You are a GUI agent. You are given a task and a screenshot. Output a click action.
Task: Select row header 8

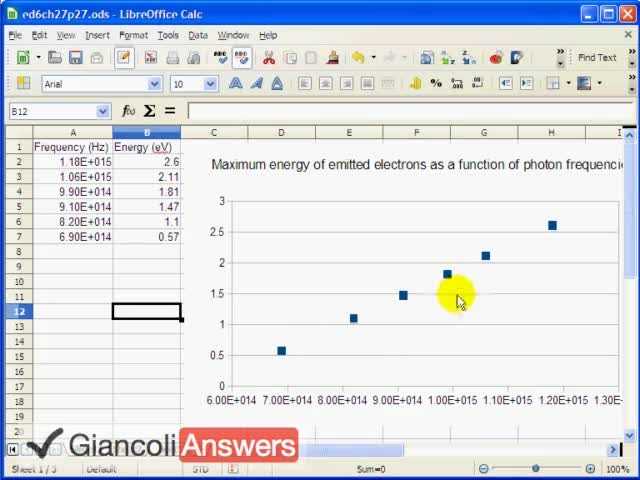tap(19, 251)
